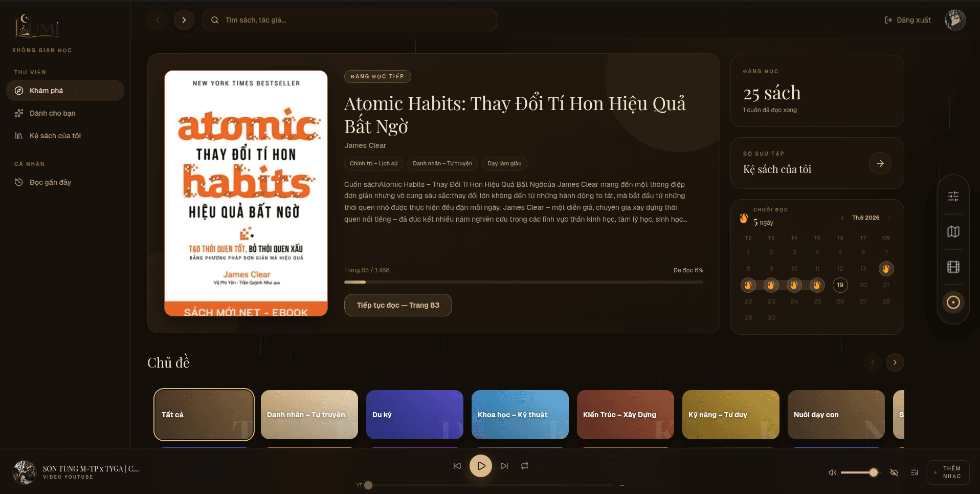This screenshot has width=980, height=494.
Task: Open the sliders settings icon in floating toolbar
Action: [953, 197]
